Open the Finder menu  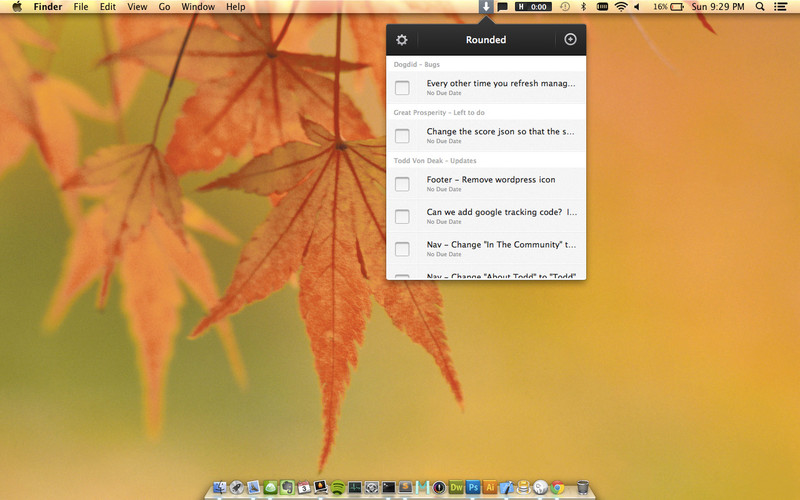click(x=48, y=7)
